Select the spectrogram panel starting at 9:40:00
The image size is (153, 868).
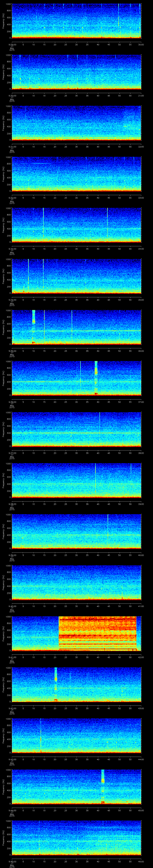pyautogui.click(x=77, y=583)
